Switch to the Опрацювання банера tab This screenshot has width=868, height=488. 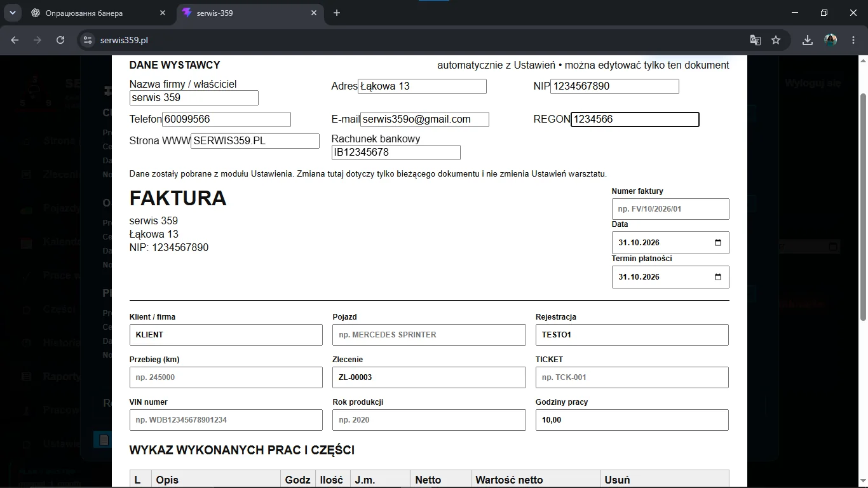pyautogui.click(x=98, y=13)
